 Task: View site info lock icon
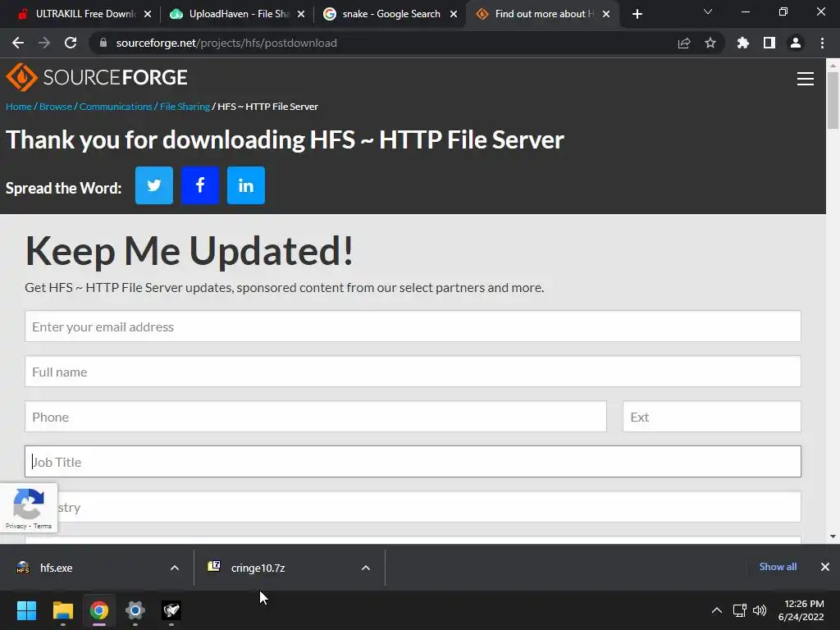point(103,43)
